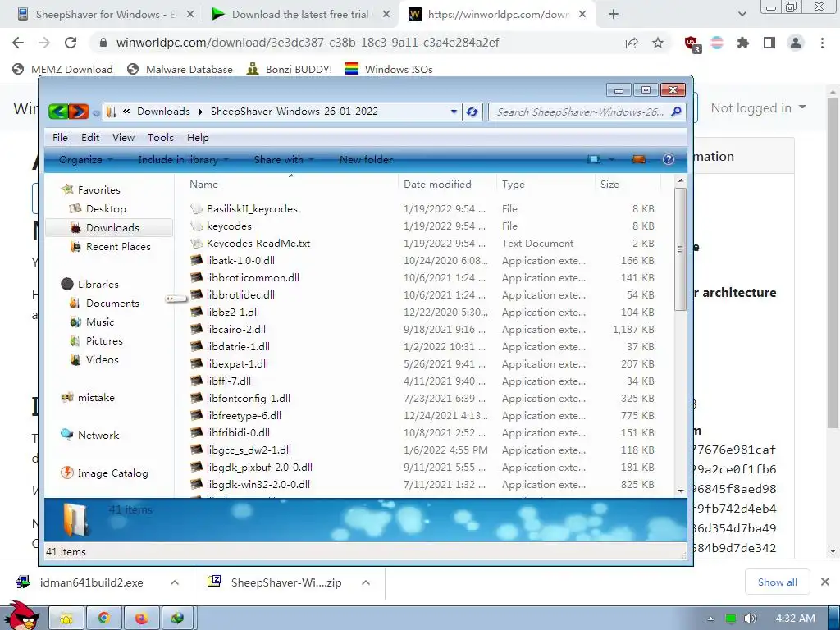Open Chrome from the taskbar
Screen dimensions: 840x630
coord(104,619)
